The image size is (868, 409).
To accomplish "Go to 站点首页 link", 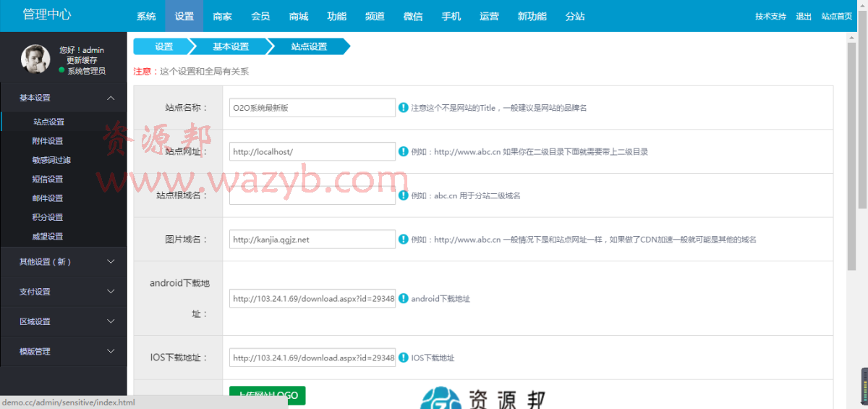I will point(836,17).
